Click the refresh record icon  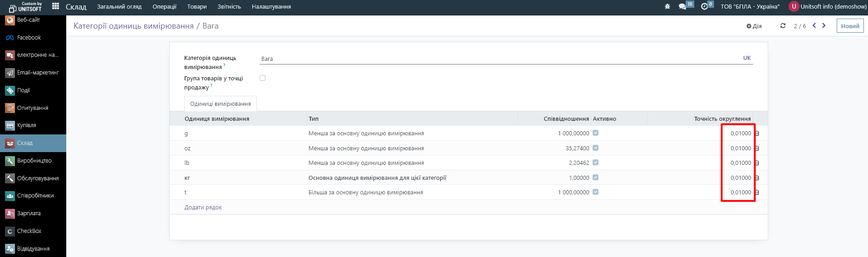pos(783,26)
